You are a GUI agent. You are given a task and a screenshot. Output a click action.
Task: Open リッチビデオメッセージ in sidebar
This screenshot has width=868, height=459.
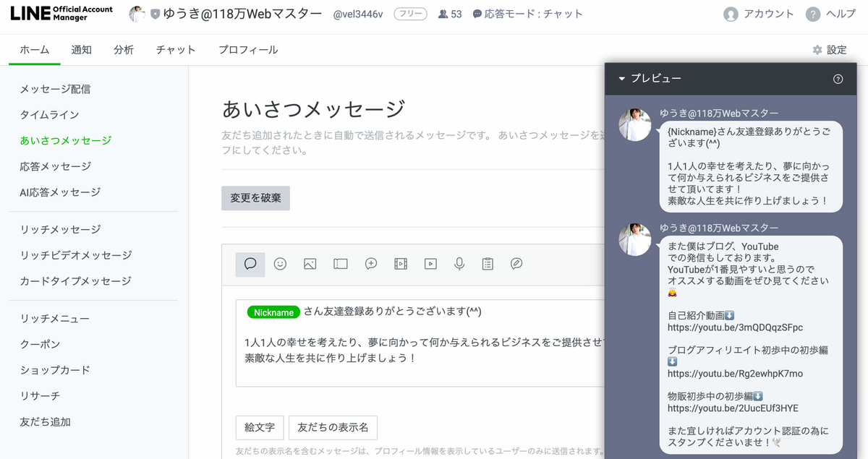(x=76, y=255)
